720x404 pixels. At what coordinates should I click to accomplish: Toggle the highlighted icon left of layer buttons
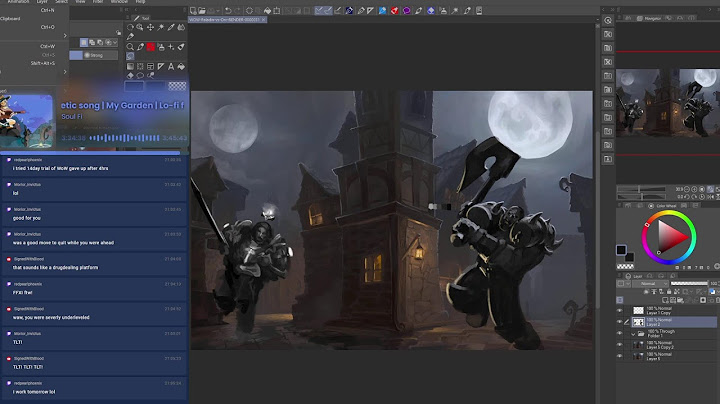[619, 300]
